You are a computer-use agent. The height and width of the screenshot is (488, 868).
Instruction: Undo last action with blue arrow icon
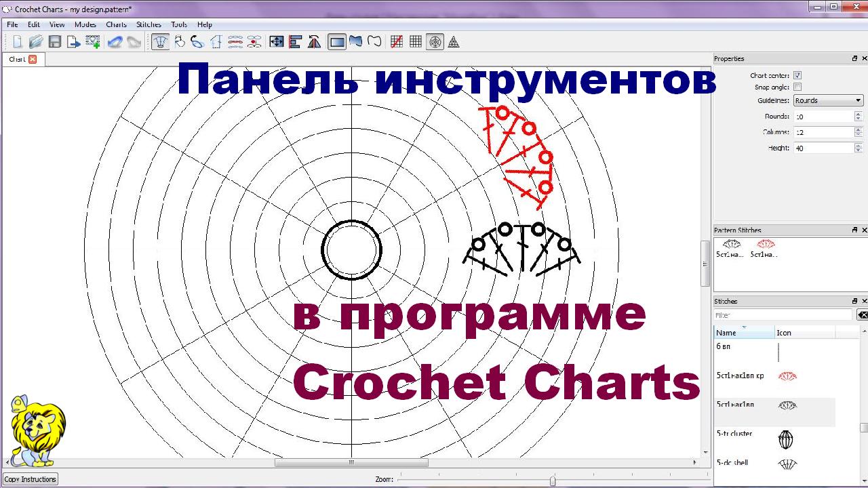coord(115,42)
